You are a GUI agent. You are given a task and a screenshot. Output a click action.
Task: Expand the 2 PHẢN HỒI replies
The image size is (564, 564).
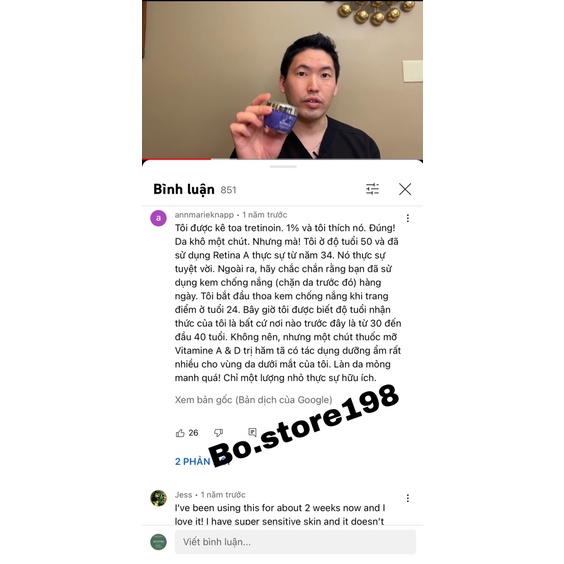(x=201, y=461)
